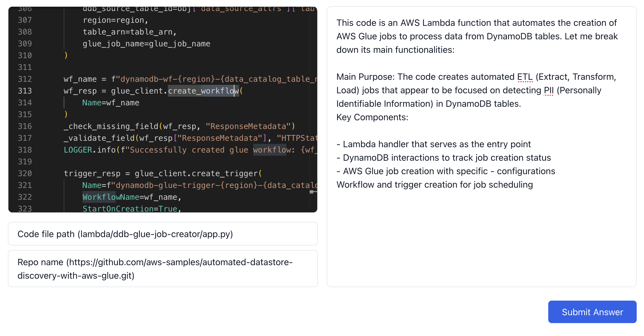This screenshot has width=644, height=336.
Task: Click the Submit Answer button
Action: (x=592, y=312)
